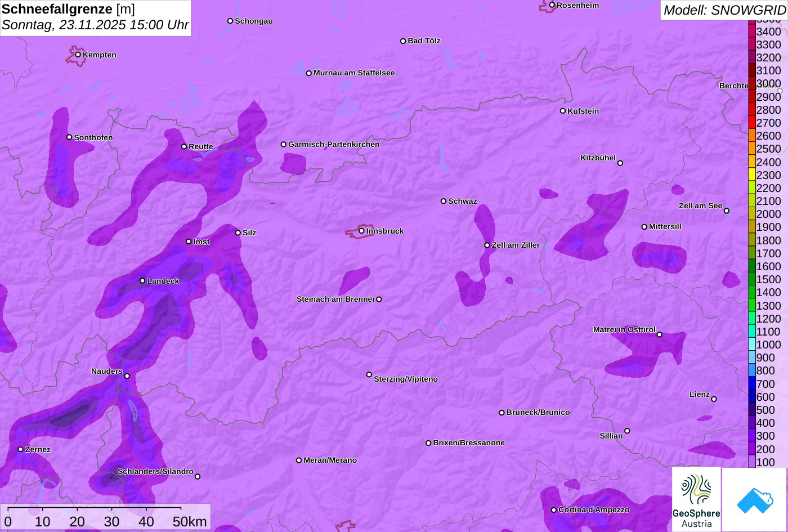
Task: Click the Schlanders/Silandro label
Action: [x=155, y=471]
